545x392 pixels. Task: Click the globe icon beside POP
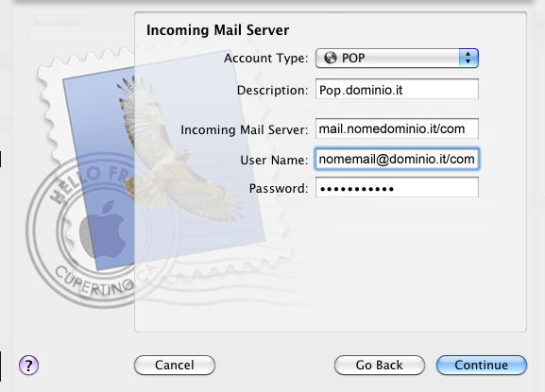coord(331,58)
